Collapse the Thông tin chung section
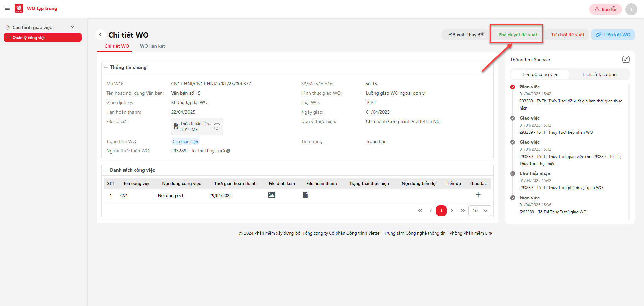This screenshot has height=306, width=644. [x=106, y=67]
